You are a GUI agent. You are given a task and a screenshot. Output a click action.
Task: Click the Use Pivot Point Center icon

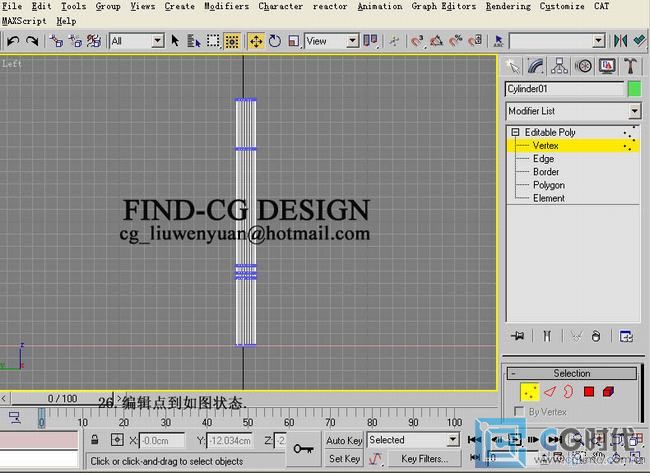370,41
